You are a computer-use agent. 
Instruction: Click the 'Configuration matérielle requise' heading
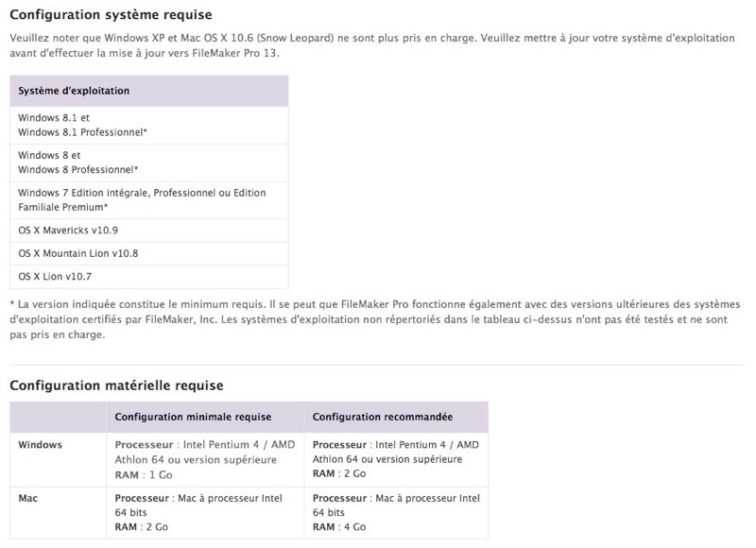pyautogui.click(x=116, y=385)
